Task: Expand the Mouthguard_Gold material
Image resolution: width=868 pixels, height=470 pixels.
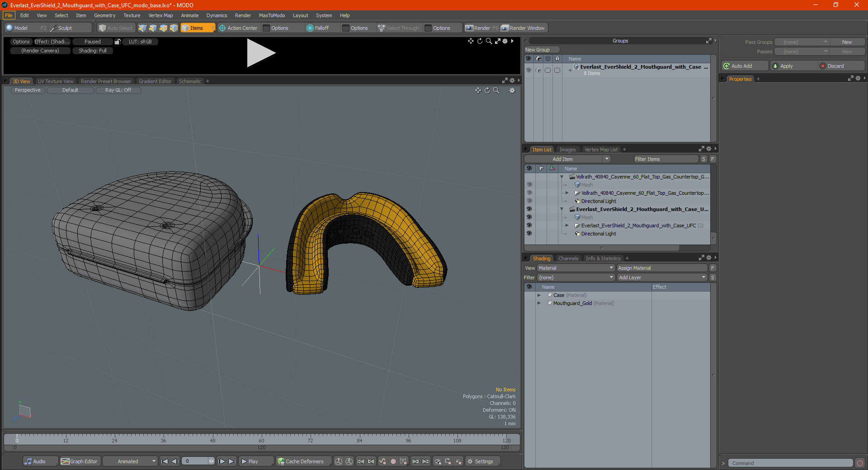Action: [x=539, y=303]
